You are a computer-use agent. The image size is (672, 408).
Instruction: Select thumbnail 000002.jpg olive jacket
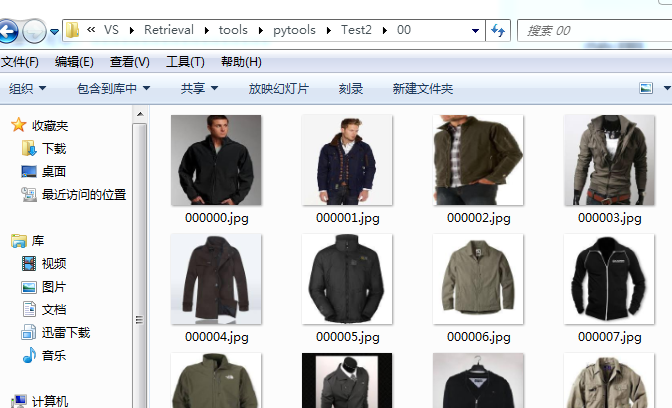pos(478,160)
